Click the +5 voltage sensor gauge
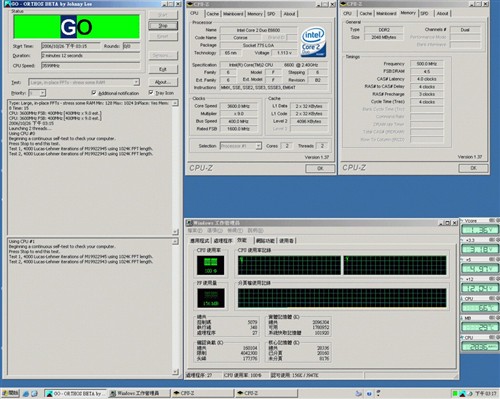This screenshot has height=399, width=500. point(479,268)
